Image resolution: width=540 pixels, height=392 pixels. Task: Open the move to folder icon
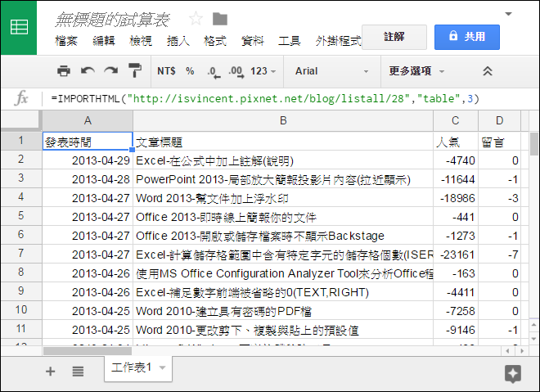click(x=220, y=19)
